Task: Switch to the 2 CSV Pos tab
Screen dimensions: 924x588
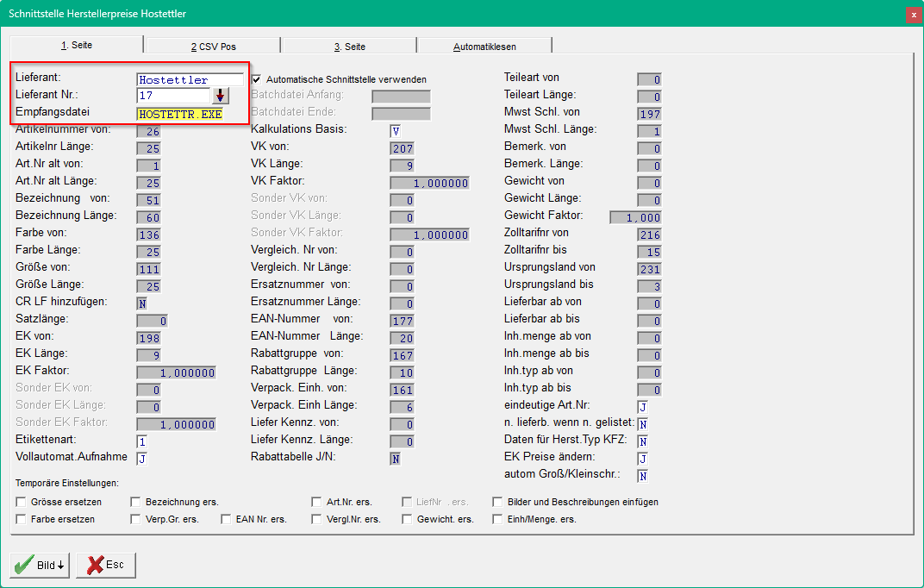Action: click(x=212, y=45)
